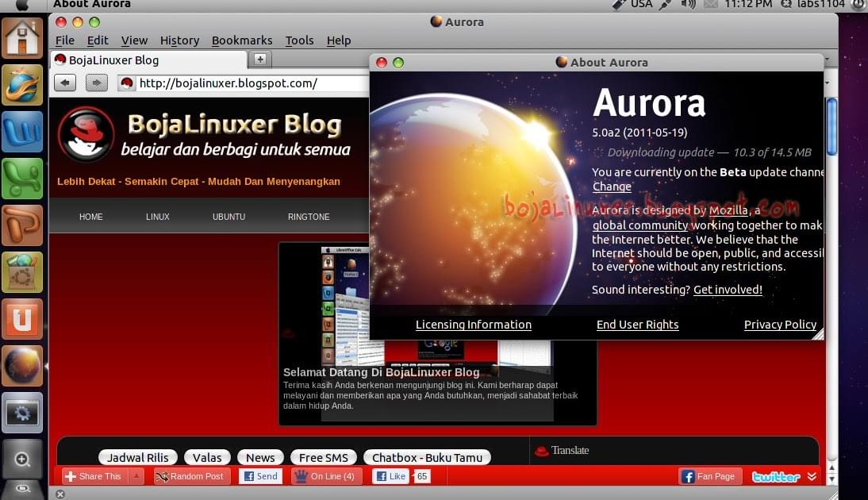Open the Tools menu
868x500 pixels.
tap(299, 40)
